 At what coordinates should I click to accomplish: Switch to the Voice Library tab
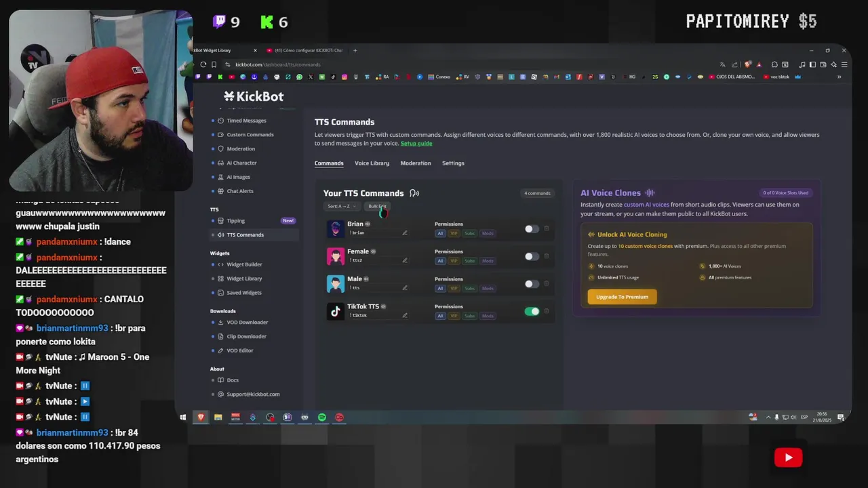click(x=372, y=163)
